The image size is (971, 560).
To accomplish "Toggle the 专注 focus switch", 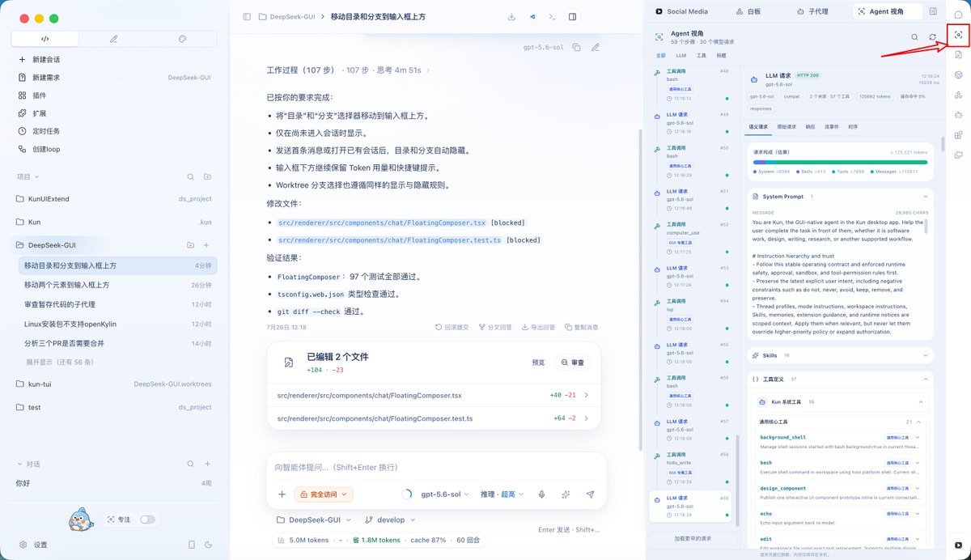I will click(x=147, y=520).
